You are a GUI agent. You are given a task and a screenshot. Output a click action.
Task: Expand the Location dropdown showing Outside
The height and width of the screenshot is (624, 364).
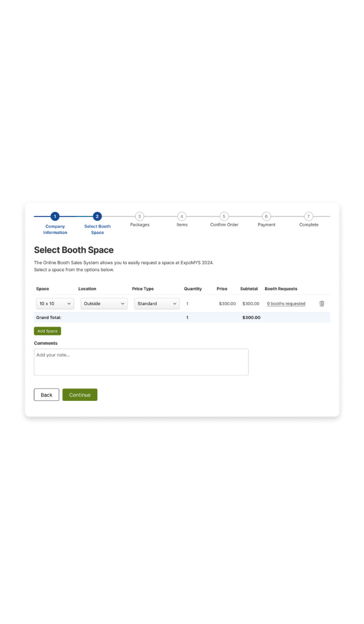[x=104, y=304]
